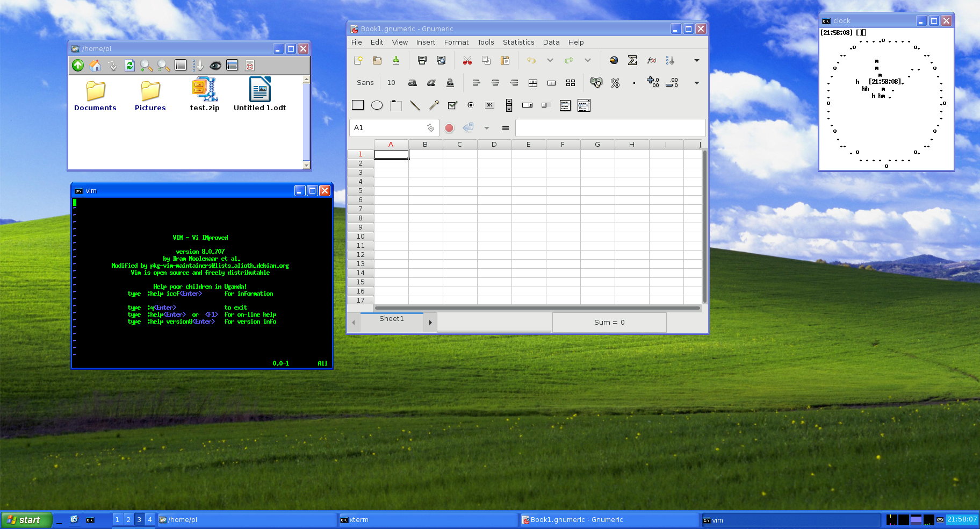Open the Format menu

tap(456, 42)
